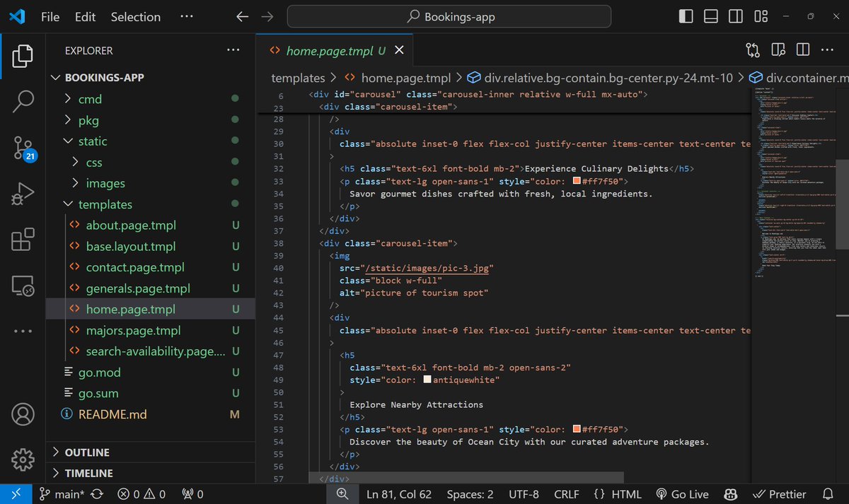The image size is (849, 504).
Task: Click the antiquewhite color swatch on line 49
Action: (x=427, y=380)
